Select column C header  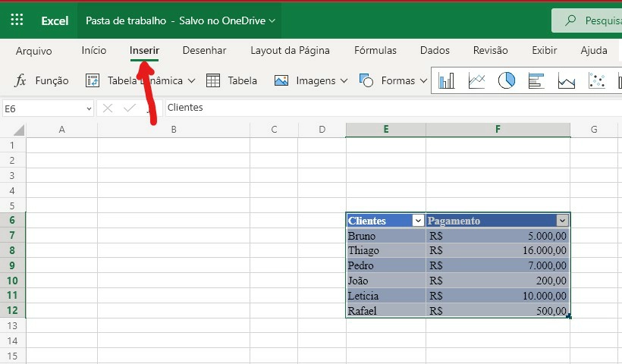click(274, 130)
